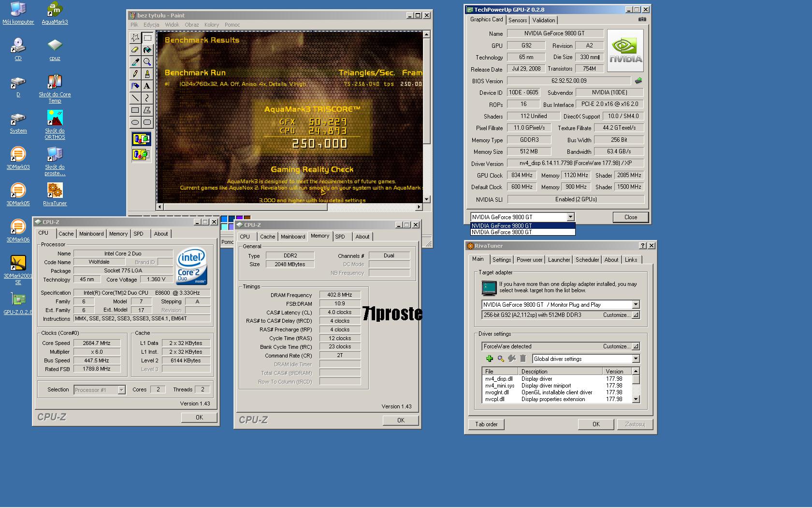Image resolution: width=812 pixels, height=508 pixels.
Task: Select the Pencil tool in Paint
Action: [x=135, y=74]
